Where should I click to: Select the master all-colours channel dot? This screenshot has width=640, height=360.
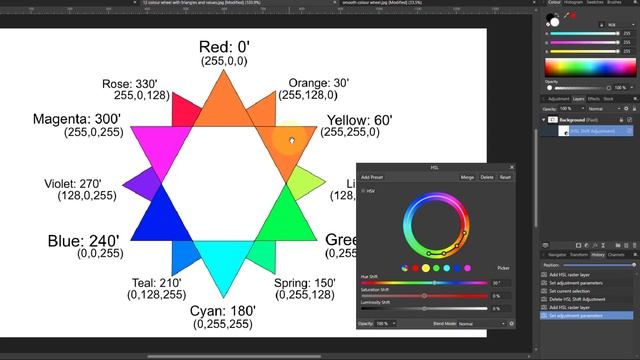(405, 268)
